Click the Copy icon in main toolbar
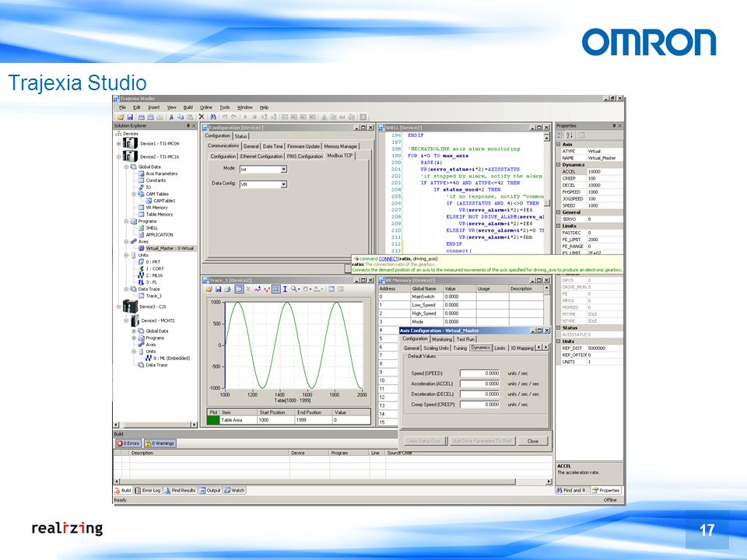Viewport: 747px width, 560px height. 180,117
